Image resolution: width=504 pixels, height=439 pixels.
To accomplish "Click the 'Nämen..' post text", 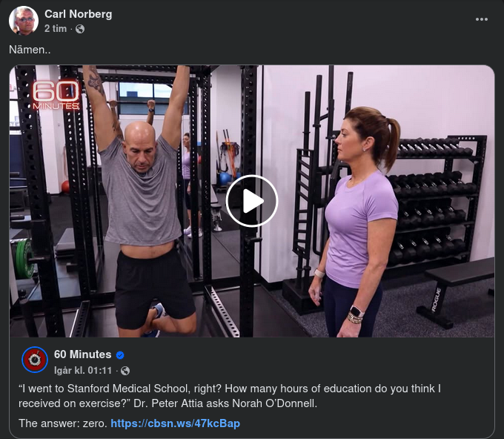I will [30, 50].
